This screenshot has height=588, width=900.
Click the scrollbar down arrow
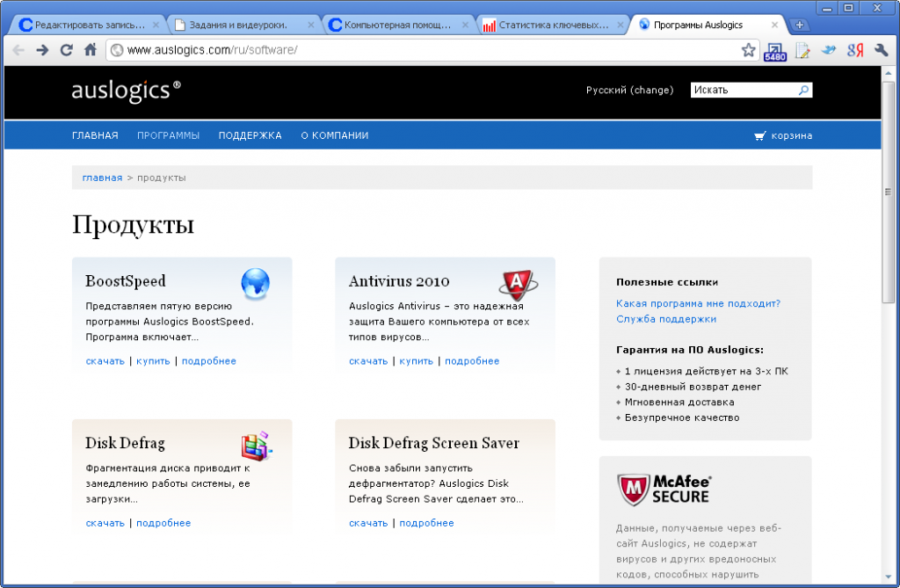coord(888,577)
